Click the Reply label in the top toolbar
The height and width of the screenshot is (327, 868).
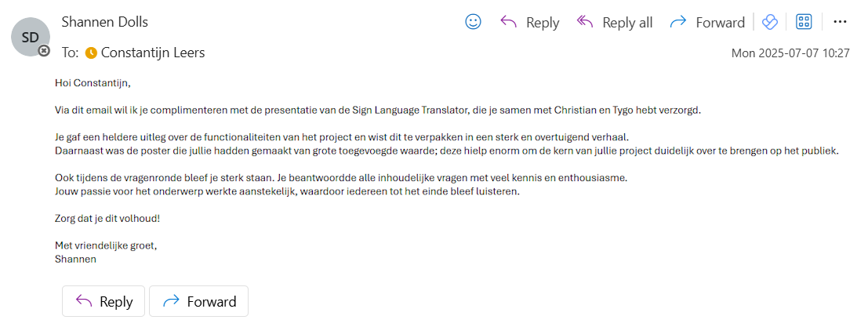[543, 23]
